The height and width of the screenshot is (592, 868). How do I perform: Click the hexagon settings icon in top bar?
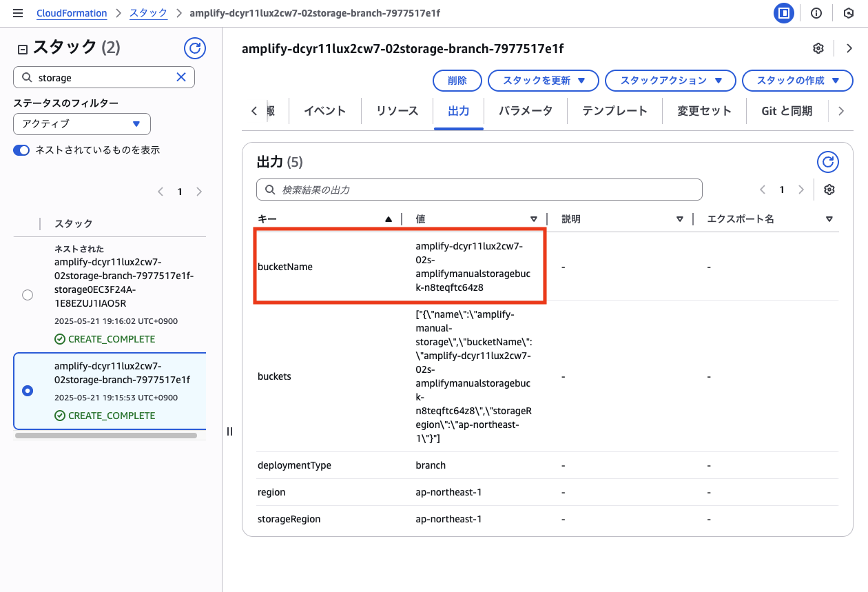click(849, 13)
